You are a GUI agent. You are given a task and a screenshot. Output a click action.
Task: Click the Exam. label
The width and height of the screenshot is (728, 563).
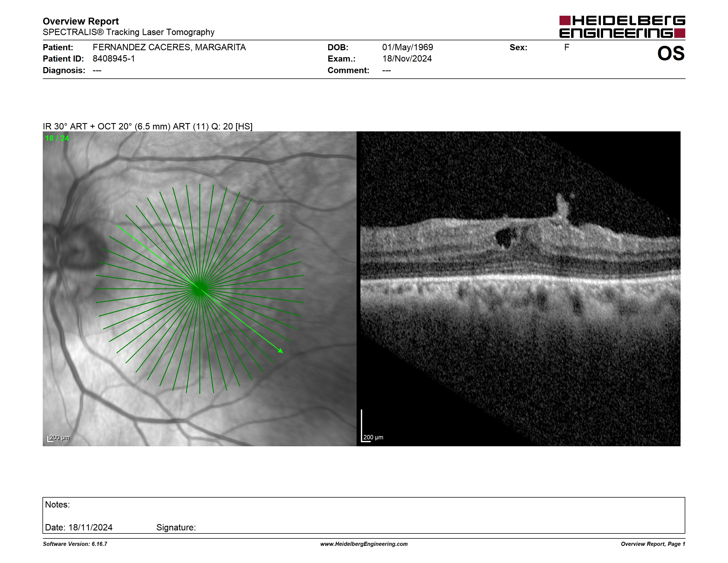click(341, 59)
